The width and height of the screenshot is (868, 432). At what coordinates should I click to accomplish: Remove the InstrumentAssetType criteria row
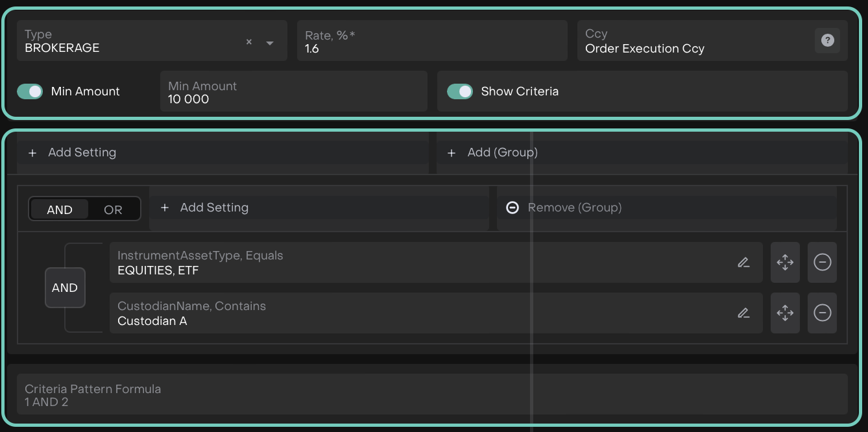(x=822, y=263)
